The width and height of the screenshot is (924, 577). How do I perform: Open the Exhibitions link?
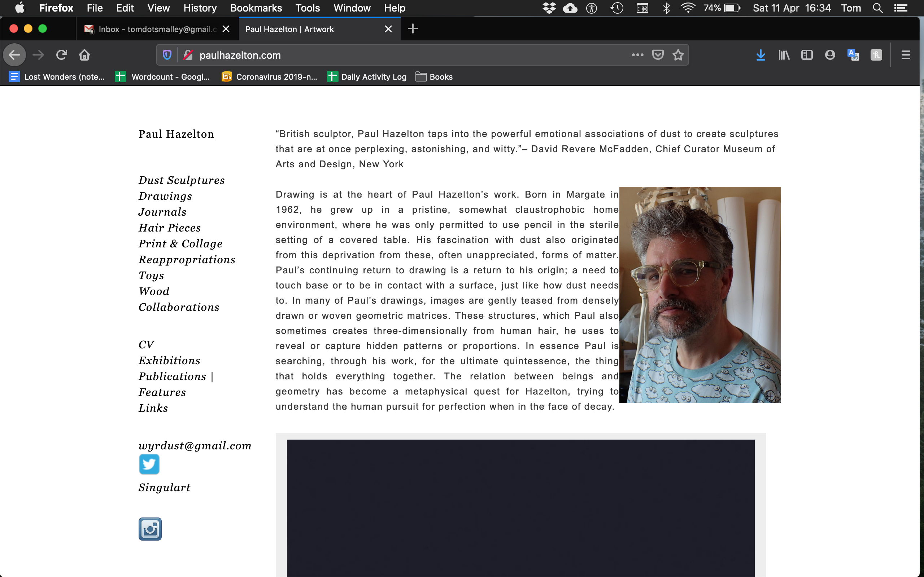(x=169, y=361)
